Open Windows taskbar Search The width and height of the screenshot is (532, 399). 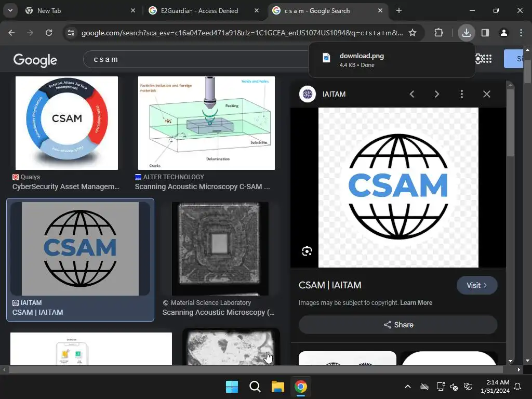[255, 387]
